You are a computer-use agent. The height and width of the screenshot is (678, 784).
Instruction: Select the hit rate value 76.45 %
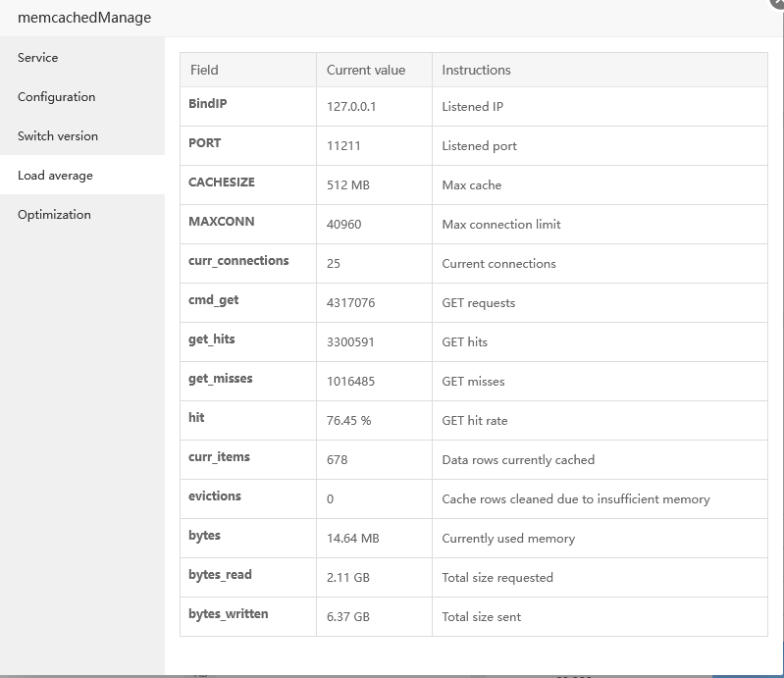pyautogui.click(x=349, y=421)
